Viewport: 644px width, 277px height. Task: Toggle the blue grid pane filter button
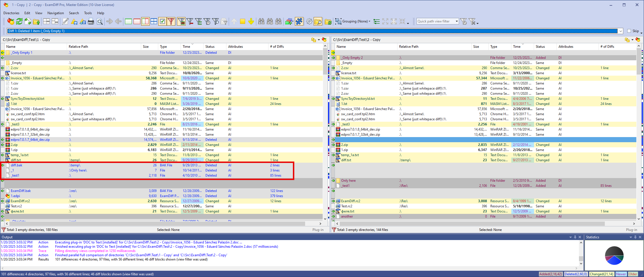[154, 21]
